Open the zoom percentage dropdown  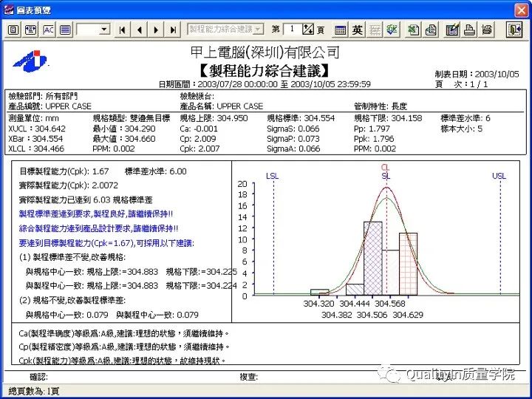(x=104, y=30)
